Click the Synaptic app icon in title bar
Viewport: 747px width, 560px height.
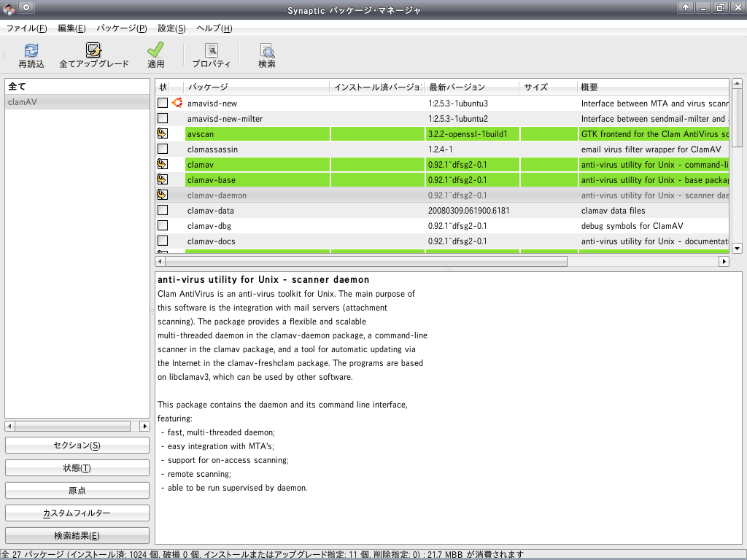tap(9, 8)
